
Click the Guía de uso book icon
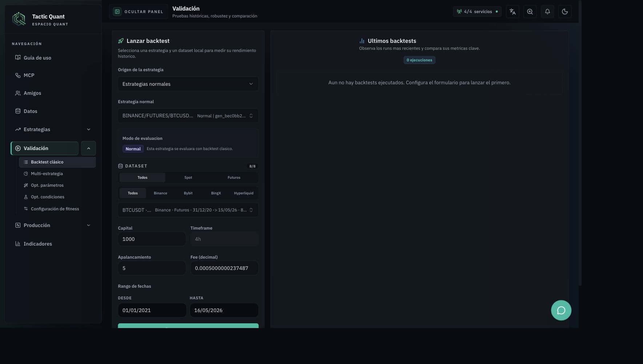18,57
